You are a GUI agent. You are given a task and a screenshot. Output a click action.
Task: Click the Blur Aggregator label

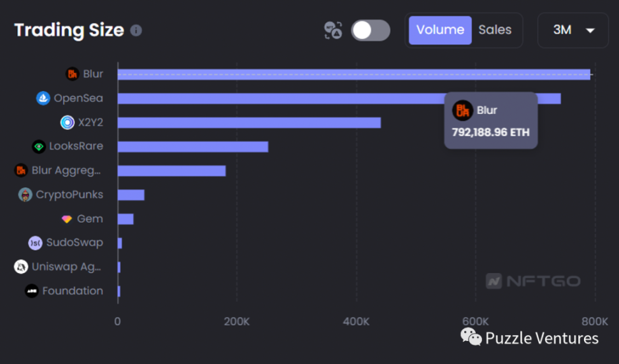point(67,171)
